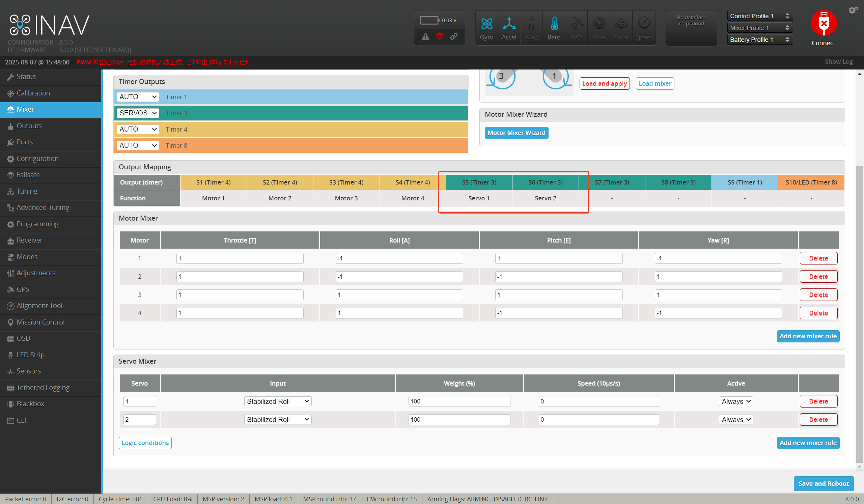Open settings via top-right gear icon
The image size is (864, 504).
[853, 10]
